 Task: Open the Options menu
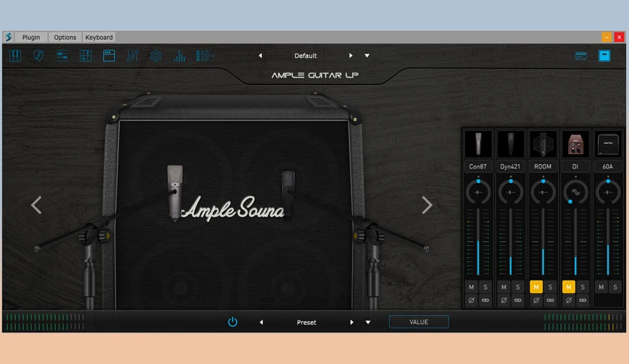[65, 38]
